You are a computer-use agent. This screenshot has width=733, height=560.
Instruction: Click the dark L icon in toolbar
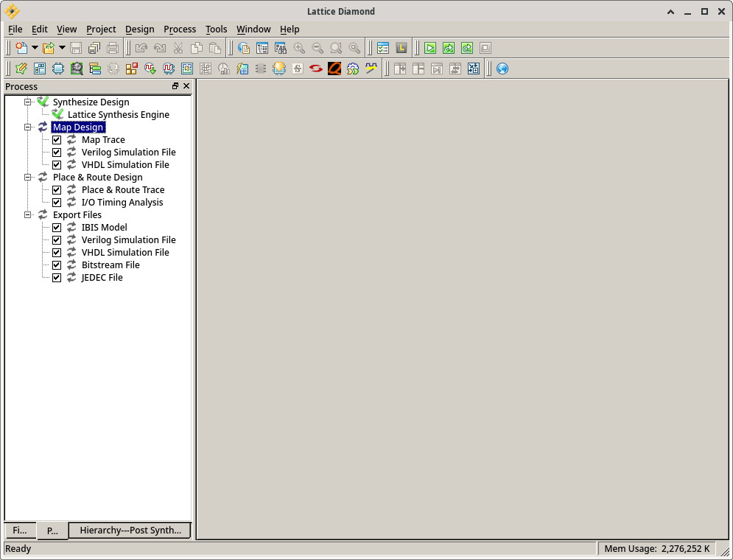401,48
